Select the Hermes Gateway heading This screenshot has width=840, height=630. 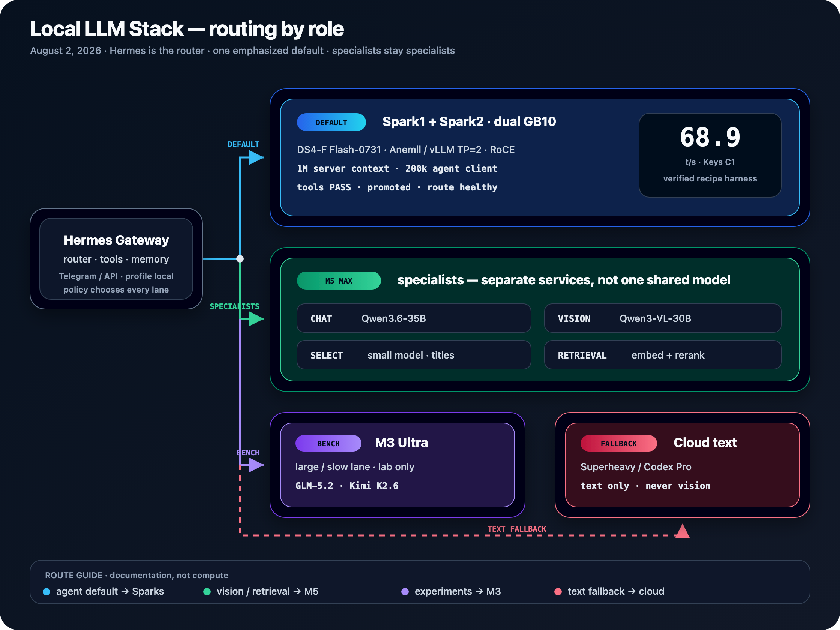coord(116,240)
